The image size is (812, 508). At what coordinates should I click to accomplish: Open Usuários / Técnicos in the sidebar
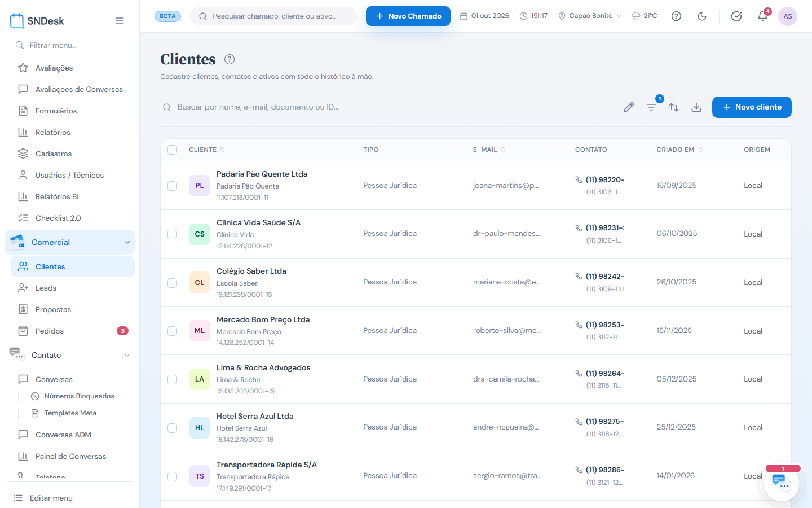73,175
